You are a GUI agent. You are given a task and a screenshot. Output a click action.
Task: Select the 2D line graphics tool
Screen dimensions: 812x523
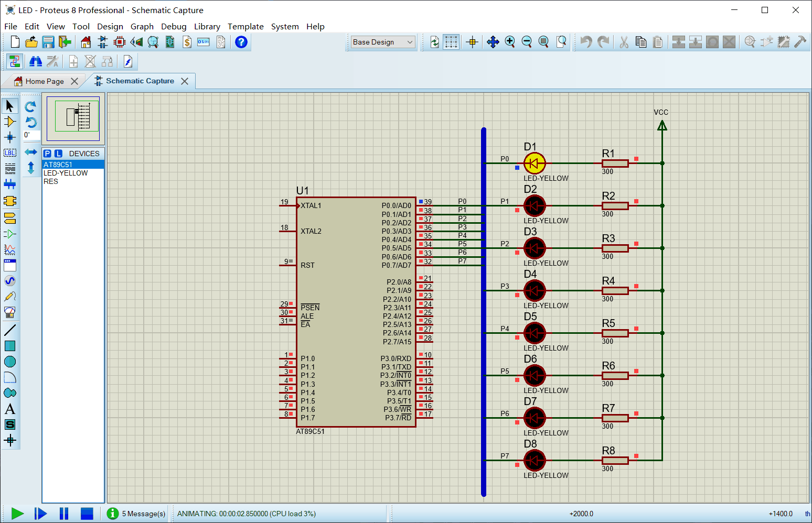(x=9, y=330)
